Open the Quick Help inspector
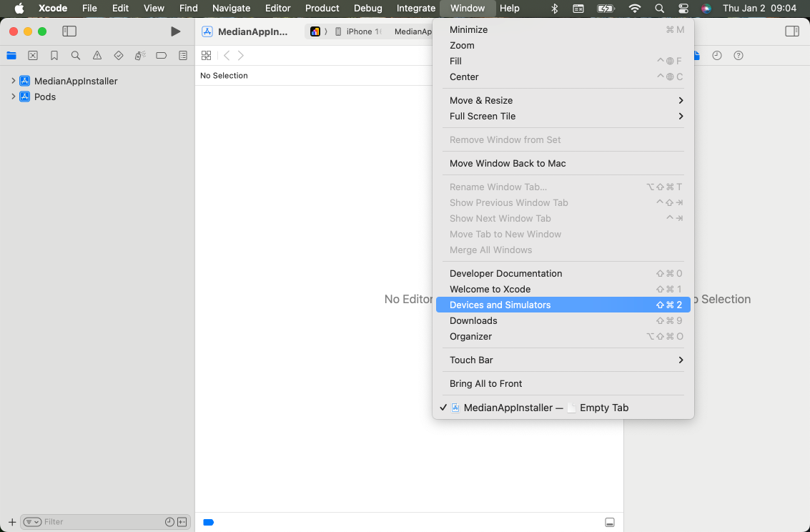Viewport: 810px width, 532px height. click(738, 55)
